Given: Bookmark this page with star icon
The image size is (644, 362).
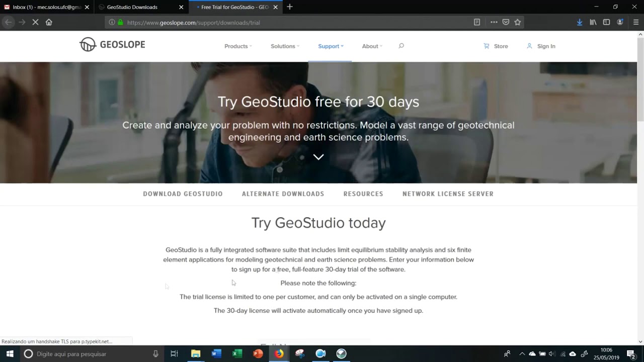Looking at the screenshot, I should click(517, 22).
